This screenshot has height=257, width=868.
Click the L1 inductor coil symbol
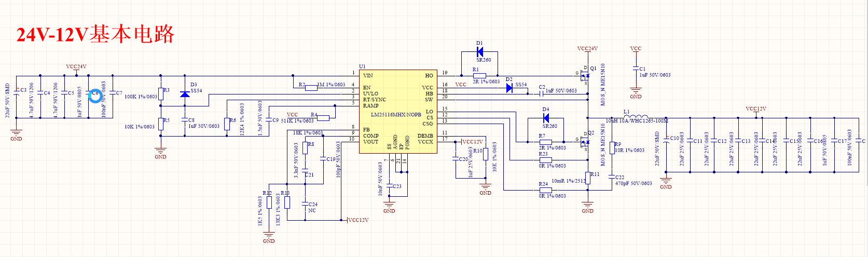pyautogui.click(x=635, y=117)
